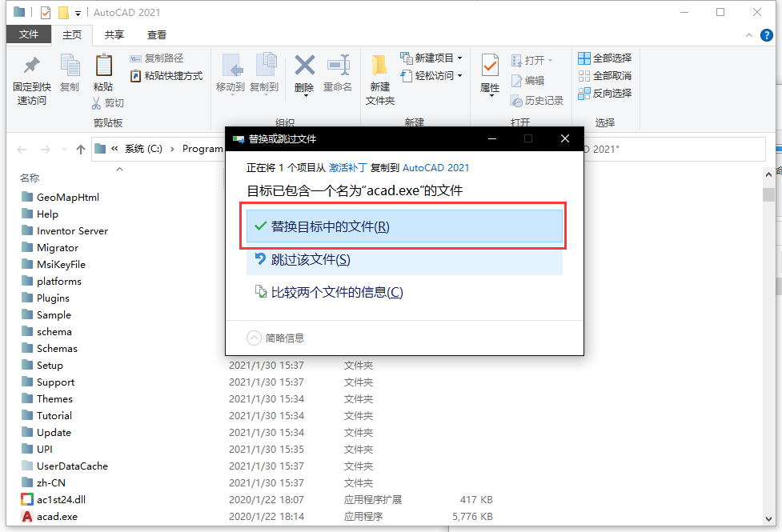
Task: Choose Replace the file in destination
Action: point(404,226)
